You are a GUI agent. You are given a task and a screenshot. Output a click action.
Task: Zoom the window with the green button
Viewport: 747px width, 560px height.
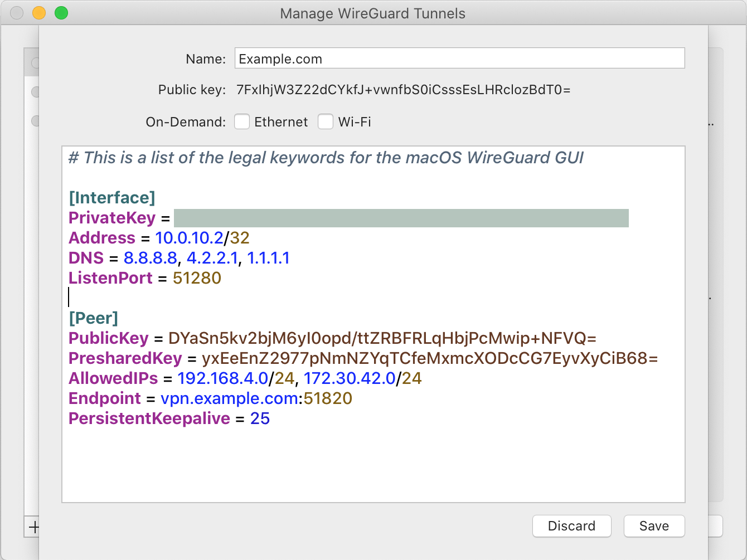click(61, 13)
